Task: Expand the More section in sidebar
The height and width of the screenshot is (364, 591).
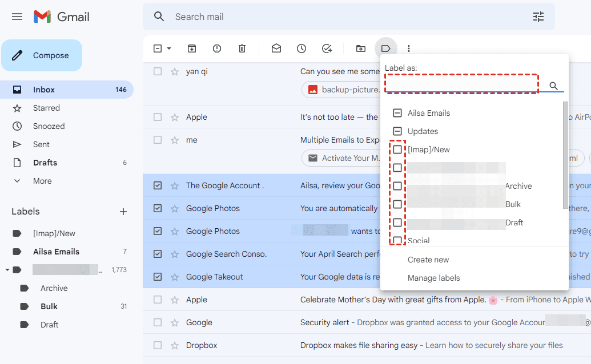Action: 42,181
